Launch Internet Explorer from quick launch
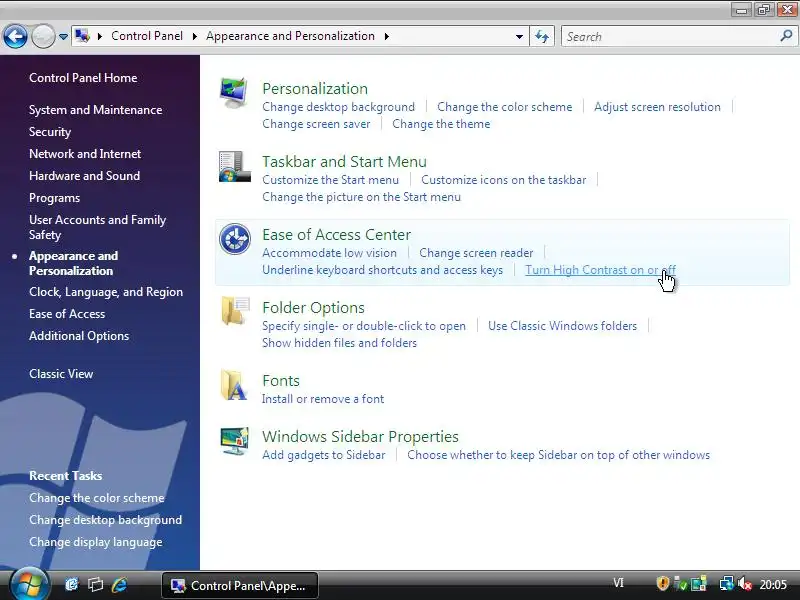 [x=119, y=584]
